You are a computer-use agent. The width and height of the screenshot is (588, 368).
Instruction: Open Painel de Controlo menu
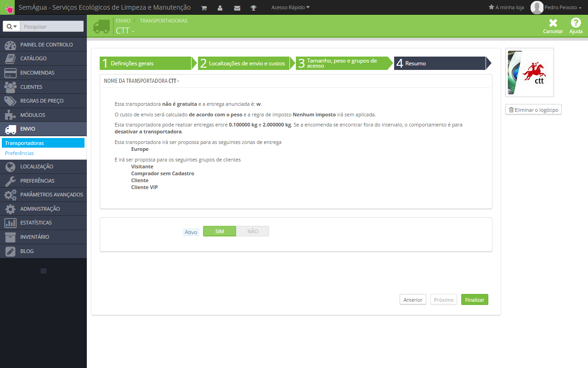[x=43, y=45]
